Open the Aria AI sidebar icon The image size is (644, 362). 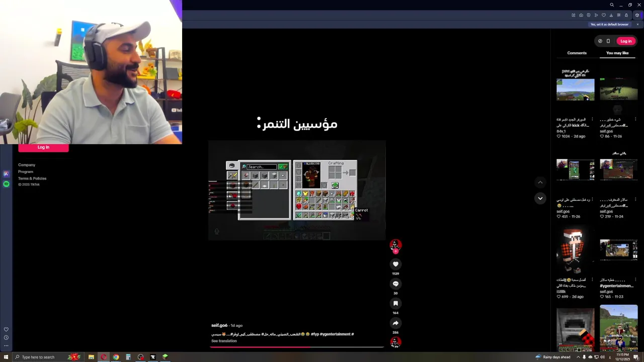(6, 173)
